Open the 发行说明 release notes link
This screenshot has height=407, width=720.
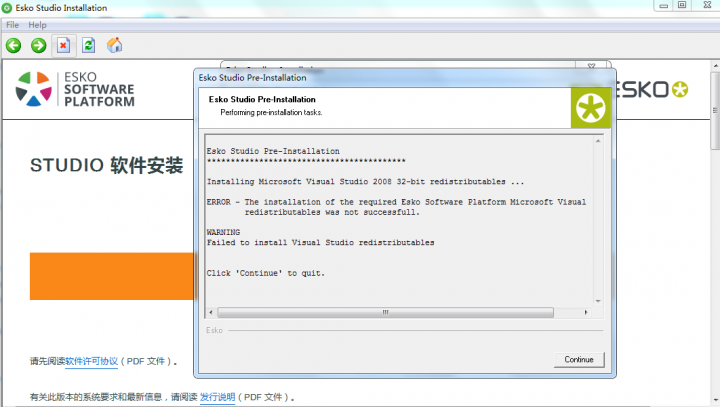[x=217, y=397]
